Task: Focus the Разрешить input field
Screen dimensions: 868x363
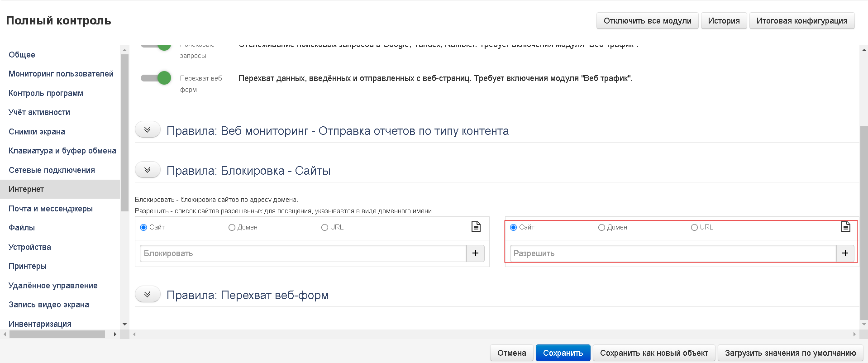Action: [673, 253]
